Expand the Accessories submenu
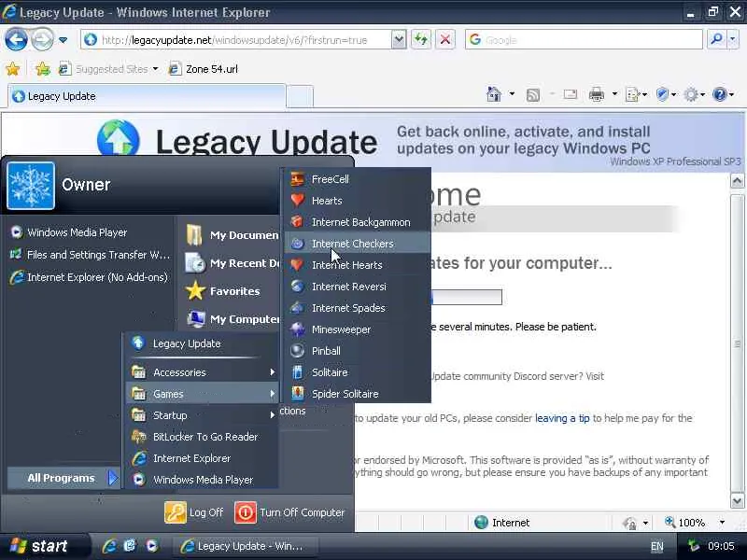Screen dimensions: 747x560 coord(203,371)
